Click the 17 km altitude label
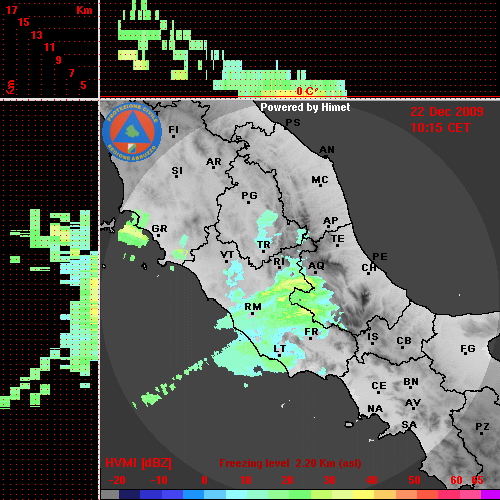This screenshot has width=500, height=500. [x=11, y=10]
